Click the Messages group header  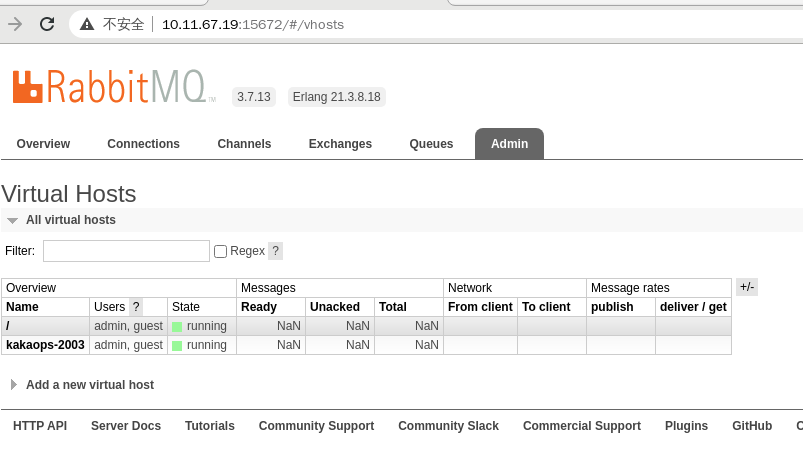(x=268, y=288)
